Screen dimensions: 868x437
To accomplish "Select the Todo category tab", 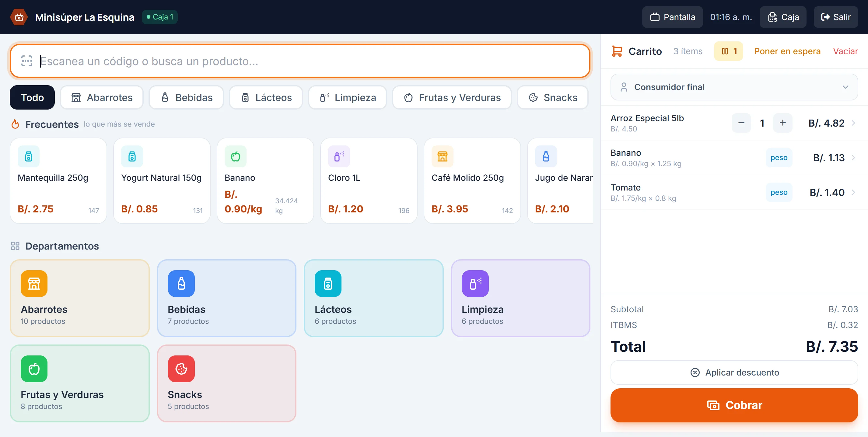I will [x=32, y=97].
